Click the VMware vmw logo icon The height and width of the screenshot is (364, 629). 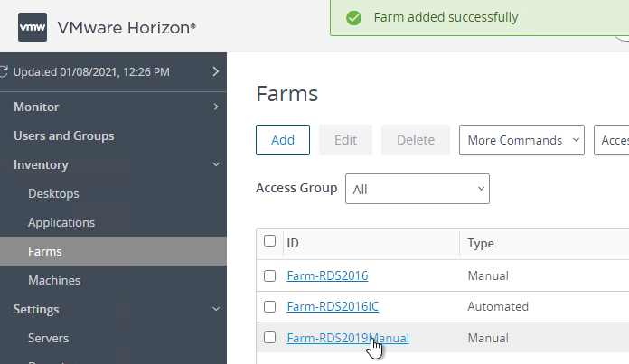tap(33, 27)
